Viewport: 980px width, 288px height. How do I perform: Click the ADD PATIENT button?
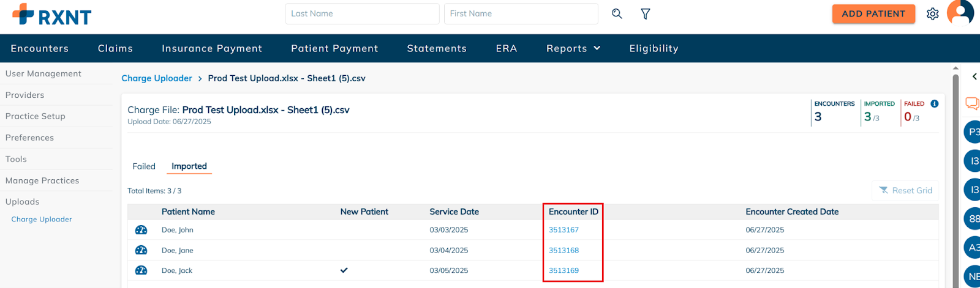coord(873,13)
